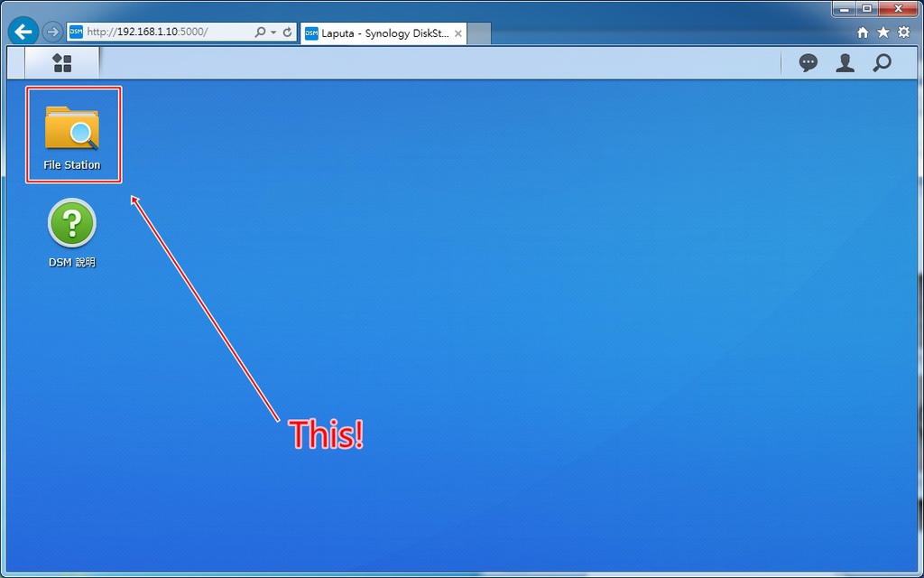Open a new browser tab

tap(479, 34)
